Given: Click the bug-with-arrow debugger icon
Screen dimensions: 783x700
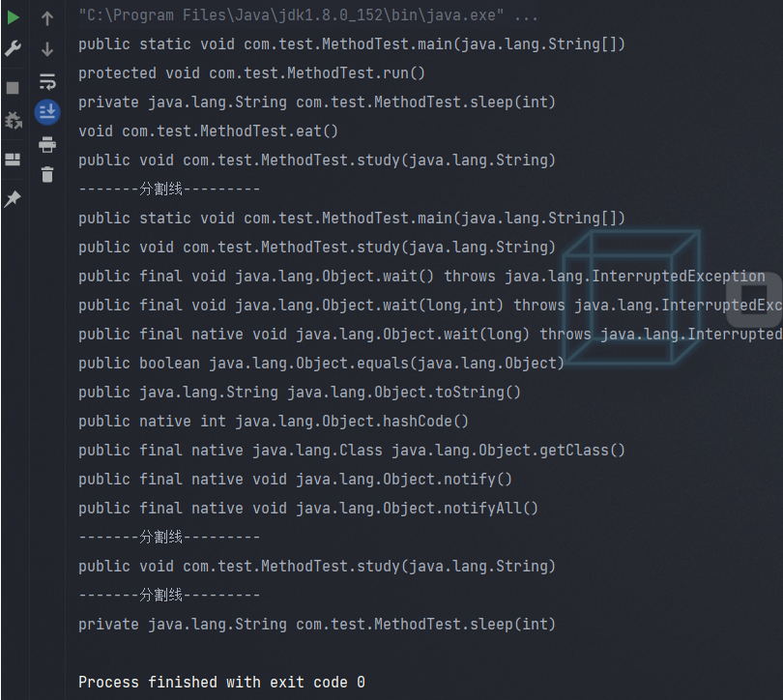Looking at the screenshot, I should [x=14, y=121].
